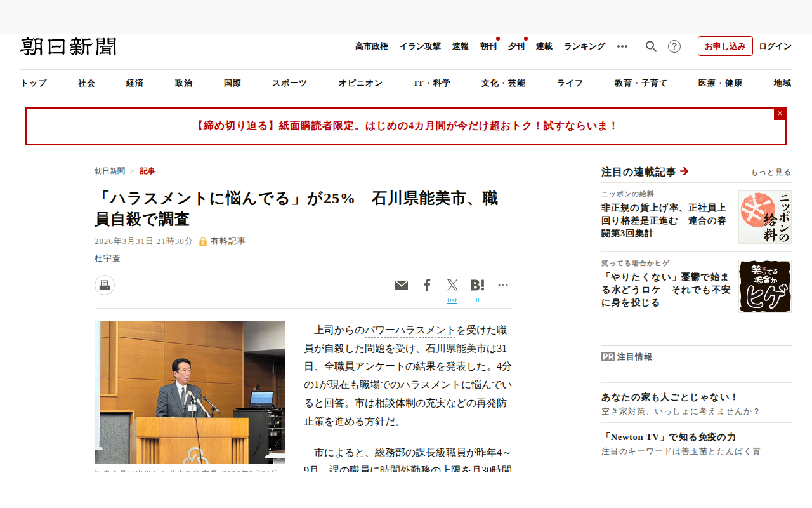Click the 【締め切り迫る】 promotion banner text
The image size is (812, 508).
(x=406, y=126)
